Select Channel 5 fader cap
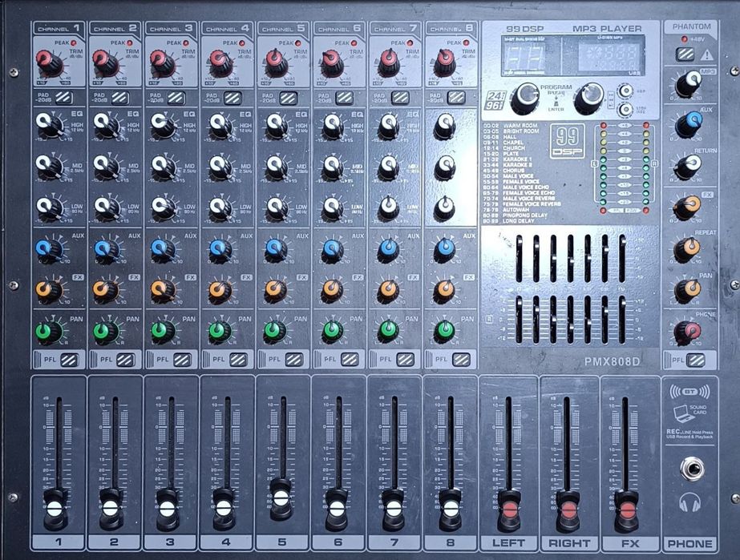740x560 pixels. tap(281, 498)
